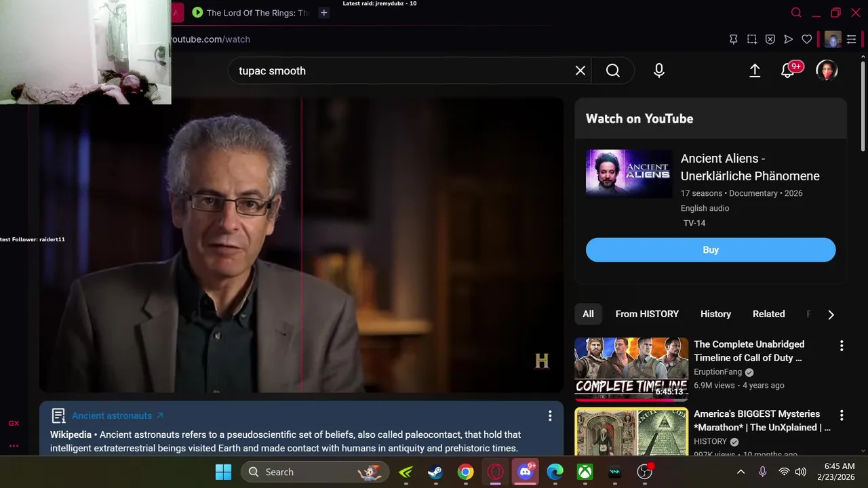Select the History filter chip

point(715,314)
